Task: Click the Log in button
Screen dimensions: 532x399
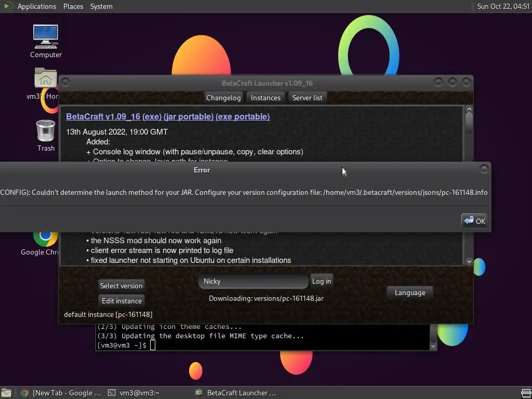Action: click(321, 281)
